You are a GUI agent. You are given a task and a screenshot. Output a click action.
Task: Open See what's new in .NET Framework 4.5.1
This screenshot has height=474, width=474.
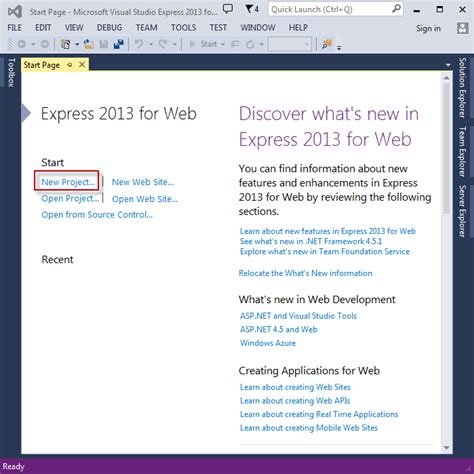coord(311,241)
